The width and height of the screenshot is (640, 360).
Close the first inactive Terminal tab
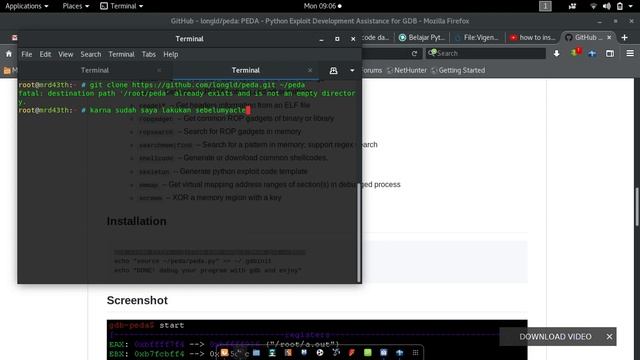[x=159, y=70]
